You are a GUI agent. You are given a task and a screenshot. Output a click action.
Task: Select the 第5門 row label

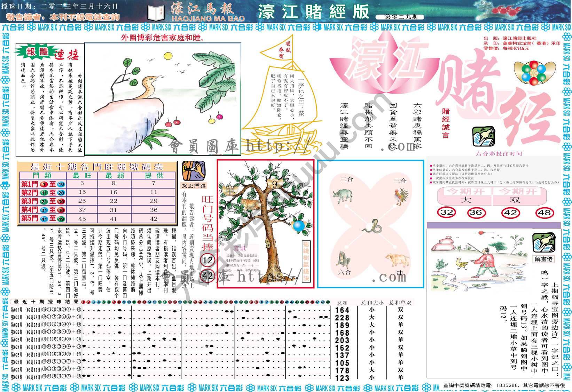[x=43, y=218]
